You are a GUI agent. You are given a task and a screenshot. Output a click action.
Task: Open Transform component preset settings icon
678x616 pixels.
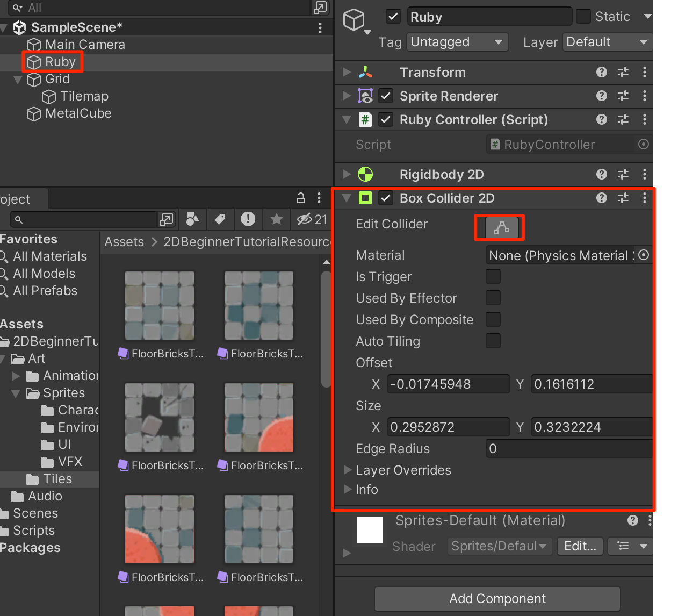click(623, 73)
